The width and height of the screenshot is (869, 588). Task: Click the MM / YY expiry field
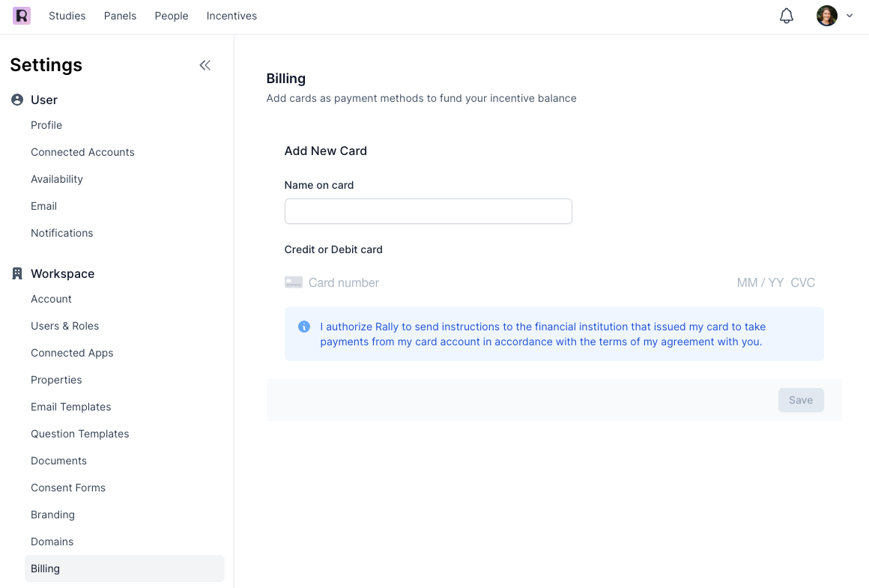tap(760, 282)
